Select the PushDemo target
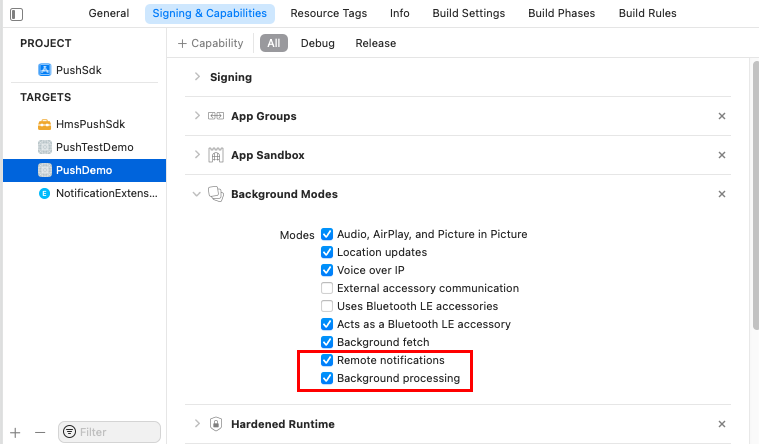This screenshot has height=444, width=759. (85, 170)
